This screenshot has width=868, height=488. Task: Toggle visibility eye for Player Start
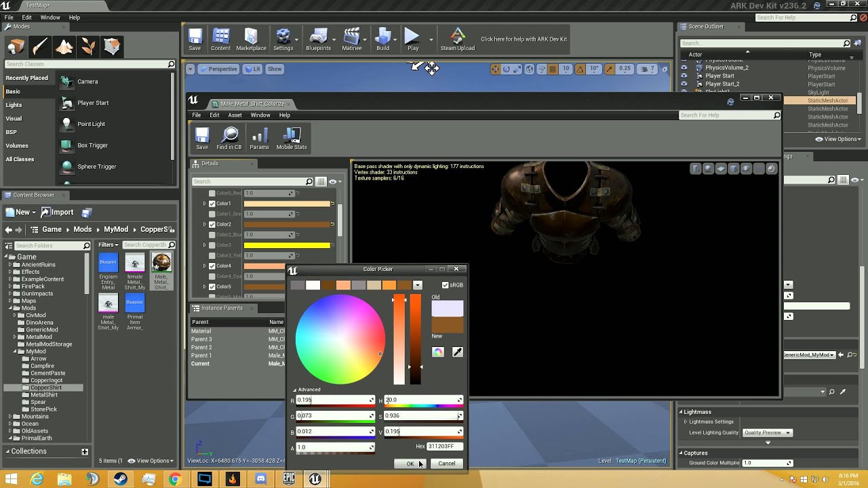[684, 76]
